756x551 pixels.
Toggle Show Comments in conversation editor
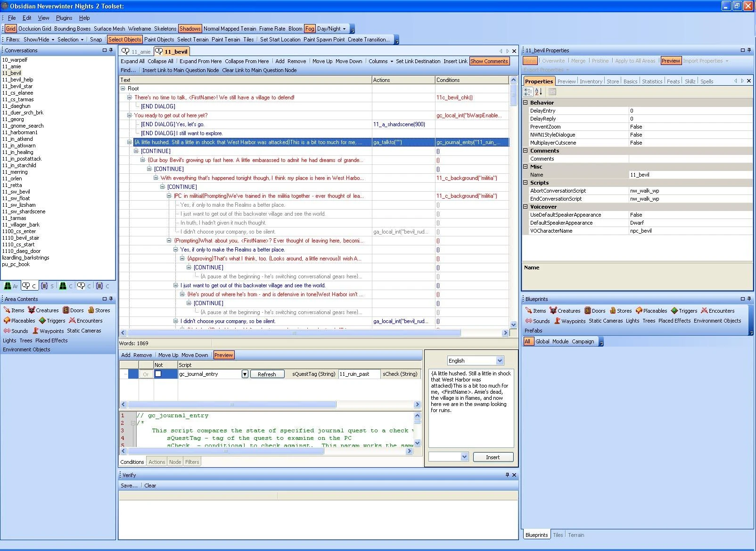489,61
